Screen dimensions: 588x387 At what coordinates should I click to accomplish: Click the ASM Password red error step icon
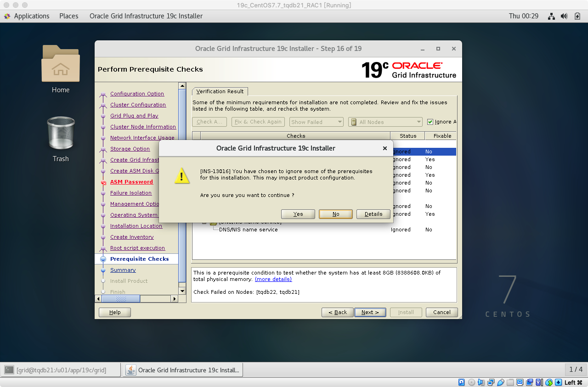pyautogui.click(x=103, y=182)
